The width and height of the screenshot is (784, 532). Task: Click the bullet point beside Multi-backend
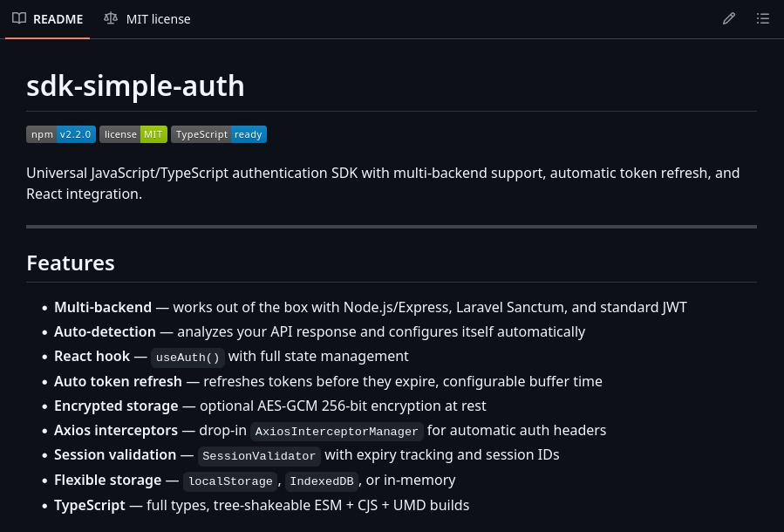(x=44, y=308)
